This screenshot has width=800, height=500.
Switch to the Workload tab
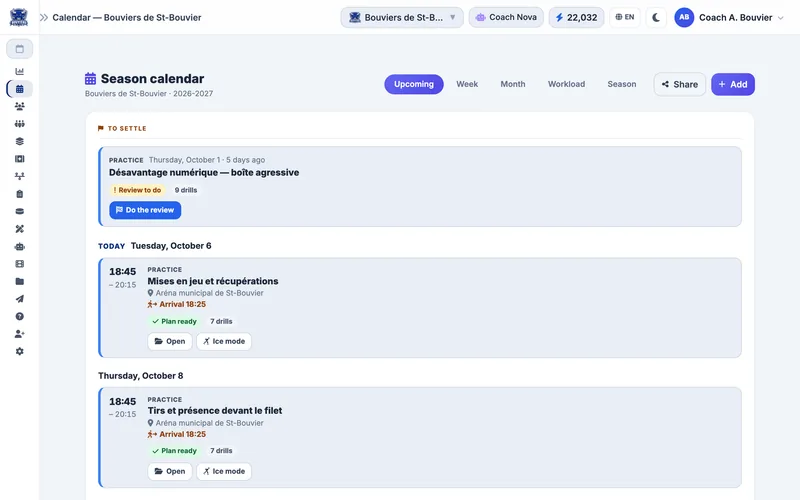coord(566,84)
